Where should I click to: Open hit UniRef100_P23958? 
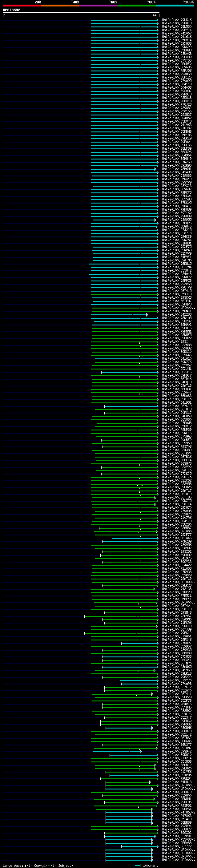click(x=177, y=484)
